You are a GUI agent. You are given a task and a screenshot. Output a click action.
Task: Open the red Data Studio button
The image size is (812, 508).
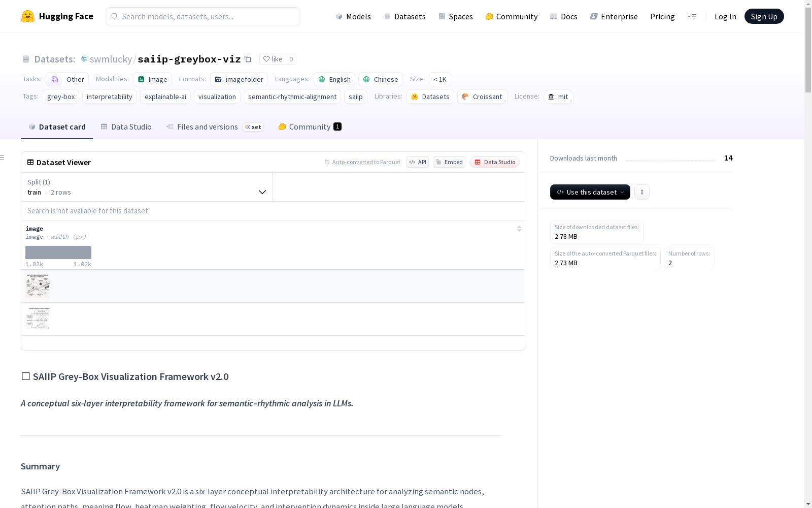tap(495, 162)
